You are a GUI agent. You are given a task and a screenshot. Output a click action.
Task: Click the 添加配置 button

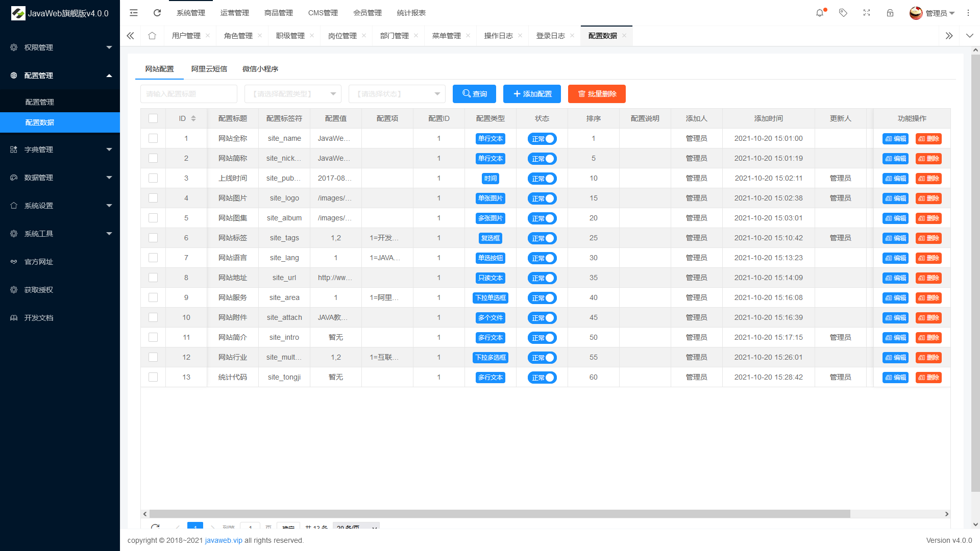pos(532,94)
